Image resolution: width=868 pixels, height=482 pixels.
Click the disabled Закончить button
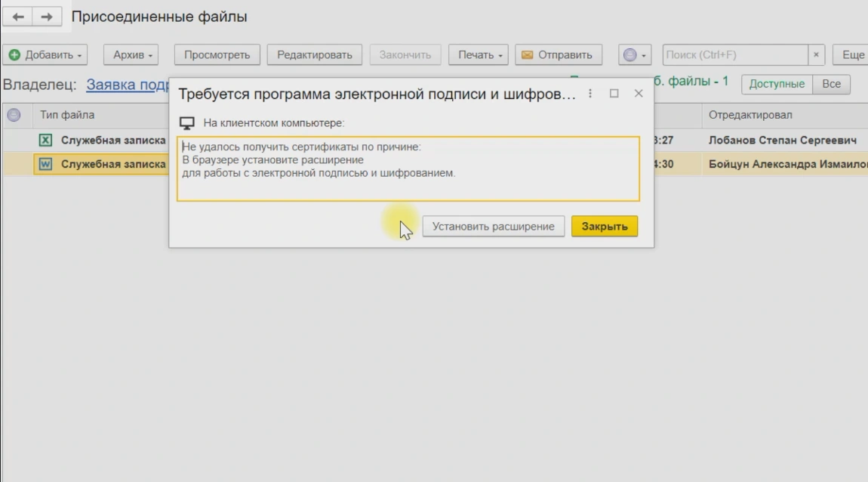(405, 55)
